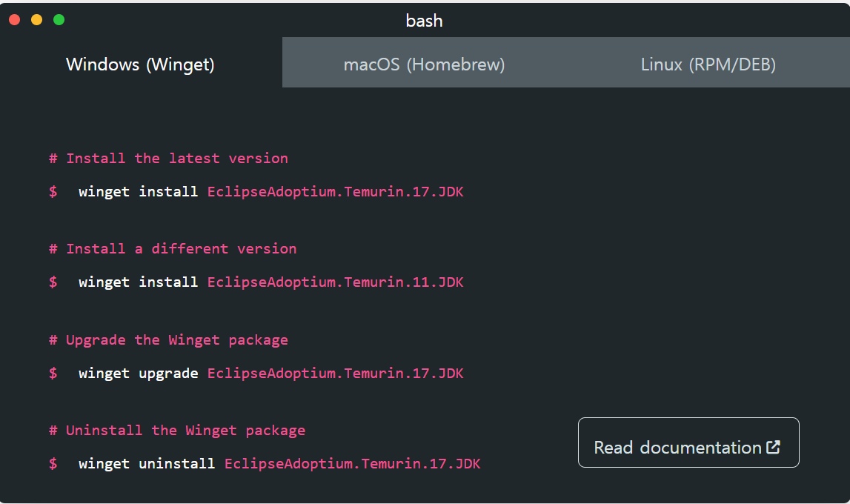Click the bash window title
The width and height of the screenshot is (850, 504).
(x=424, y=21)
